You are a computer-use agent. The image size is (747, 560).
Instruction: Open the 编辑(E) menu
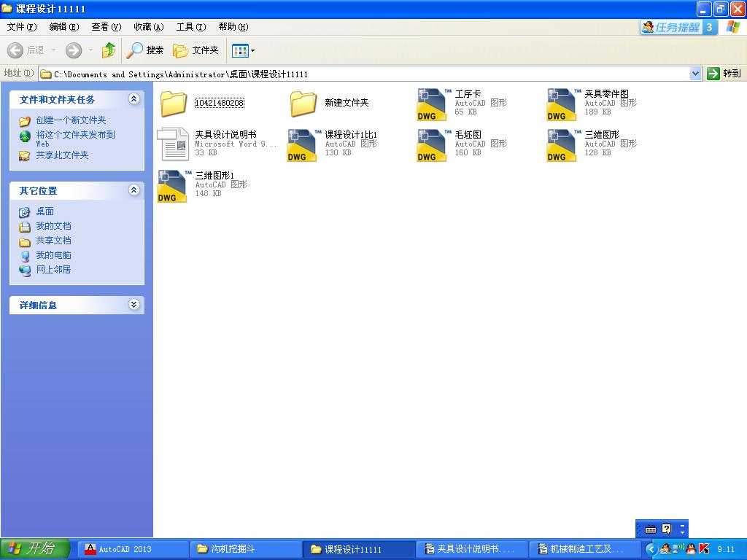tap(64, 27)
